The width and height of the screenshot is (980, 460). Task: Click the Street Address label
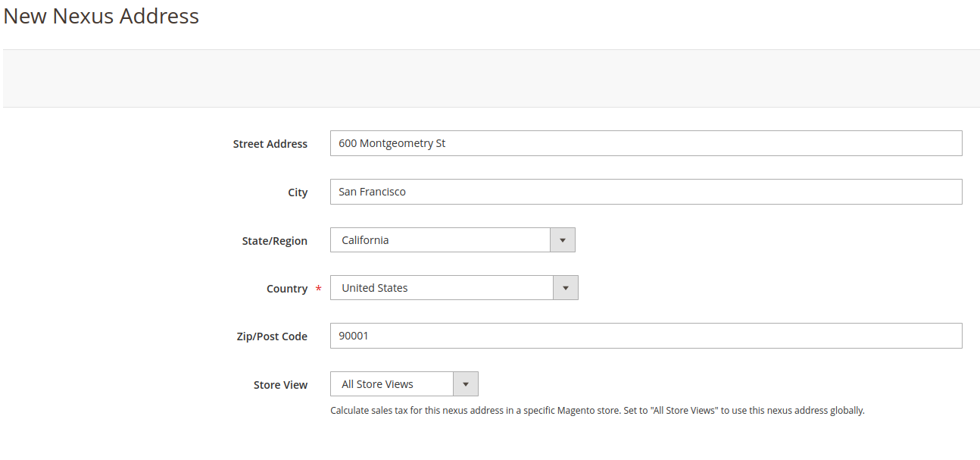click(270, 144)
